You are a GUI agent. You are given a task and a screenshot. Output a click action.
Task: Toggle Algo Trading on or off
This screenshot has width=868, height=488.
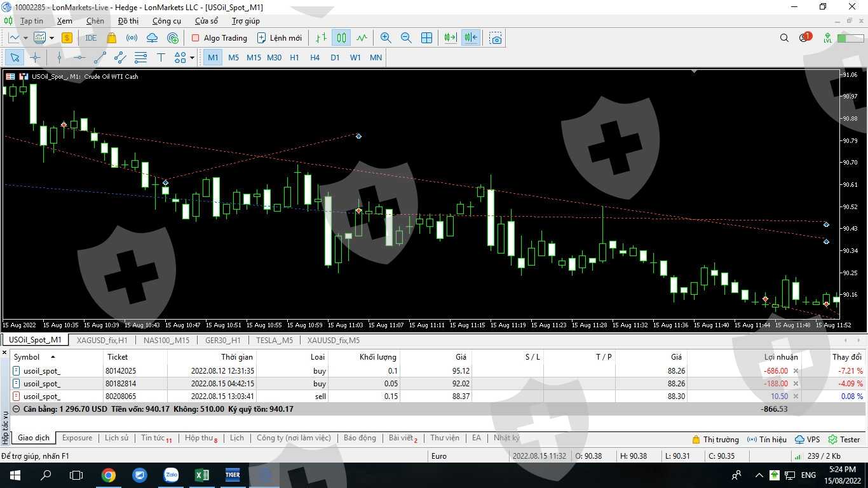tap(219, 38)
